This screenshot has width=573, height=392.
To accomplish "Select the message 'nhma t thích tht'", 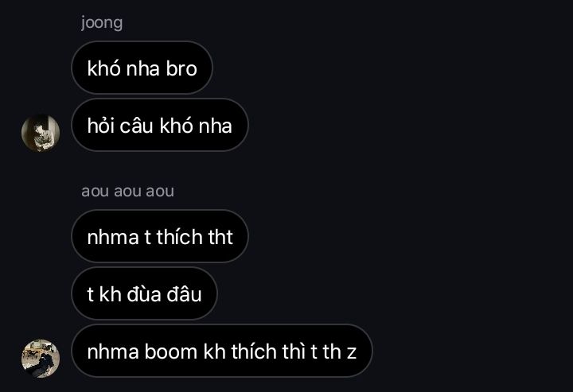I will tap(160, 236).
